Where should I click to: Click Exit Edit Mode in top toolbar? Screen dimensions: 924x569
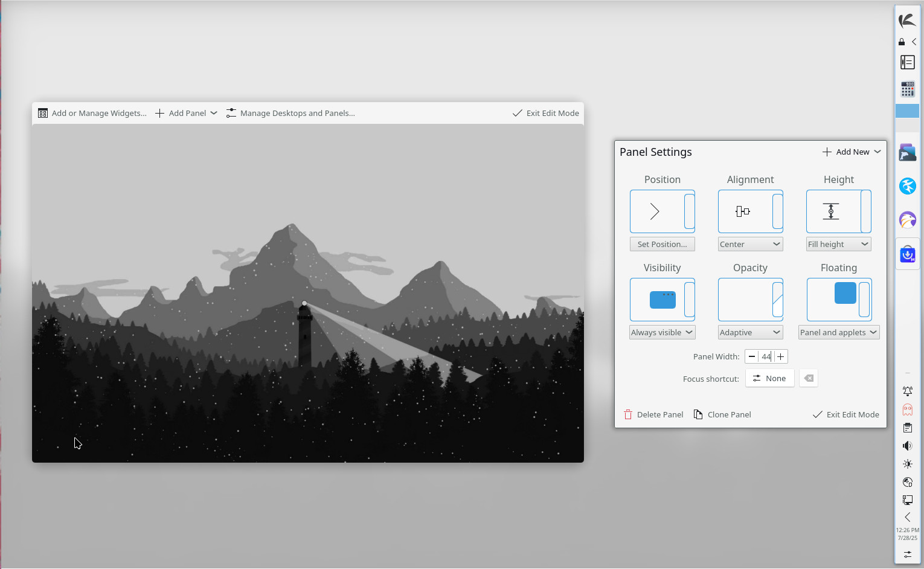pos(546,113)
